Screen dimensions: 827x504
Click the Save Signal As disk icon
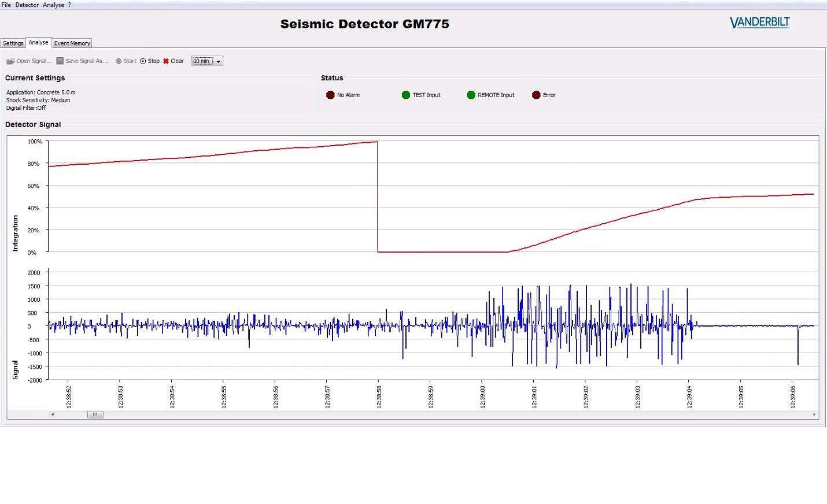[x=60, y=61]
